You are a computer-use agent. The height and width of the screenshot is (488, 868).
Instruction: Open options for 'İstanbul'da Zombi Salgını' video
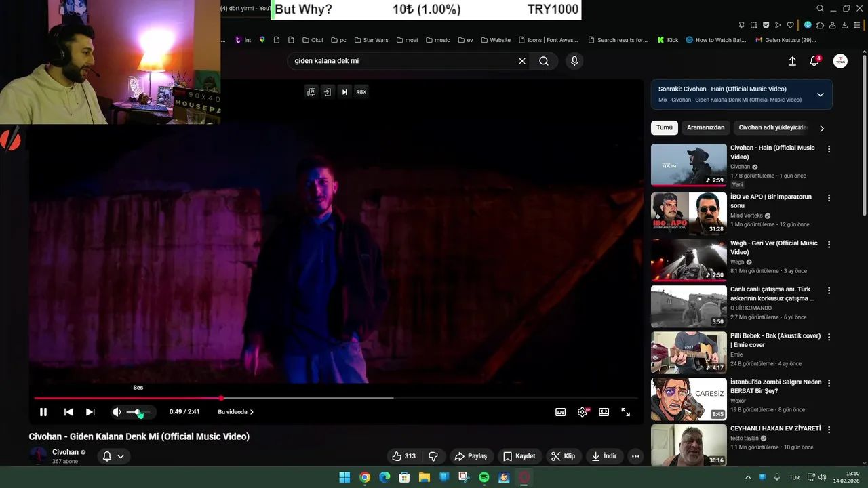pyautogui.click(x=829, y=383)
